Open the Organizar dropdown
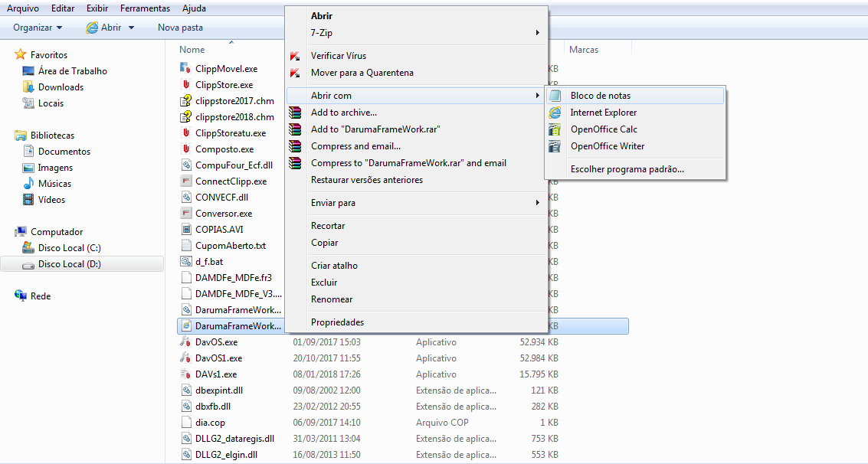This screenshot has height=464, width=868. [x=38, y=28]
